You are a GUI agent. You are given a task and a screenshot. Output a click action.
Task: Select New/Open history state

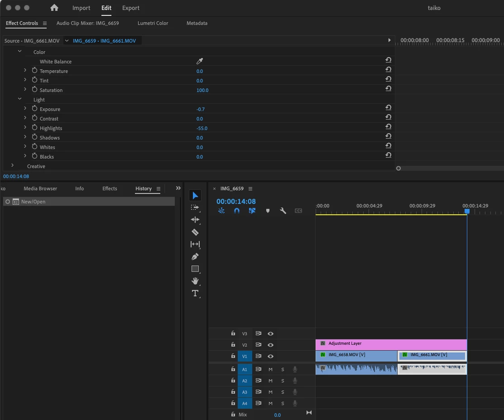point(89,202)
